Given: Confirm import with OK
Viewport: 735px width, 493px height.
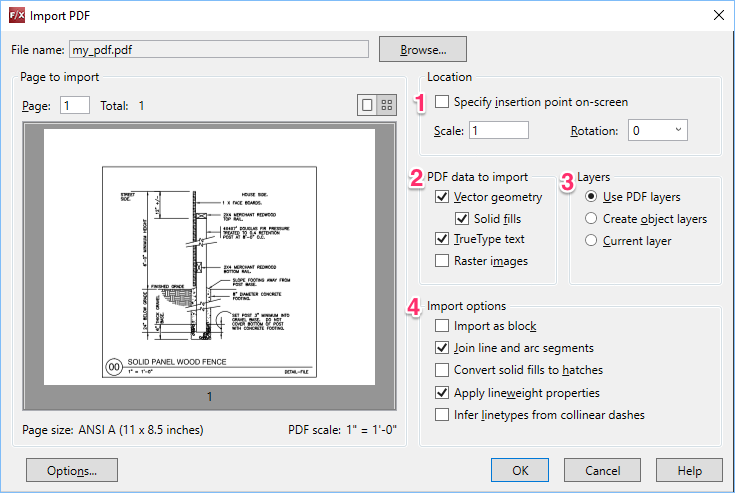Looking at the screenshot, I should tap(520, 470).
